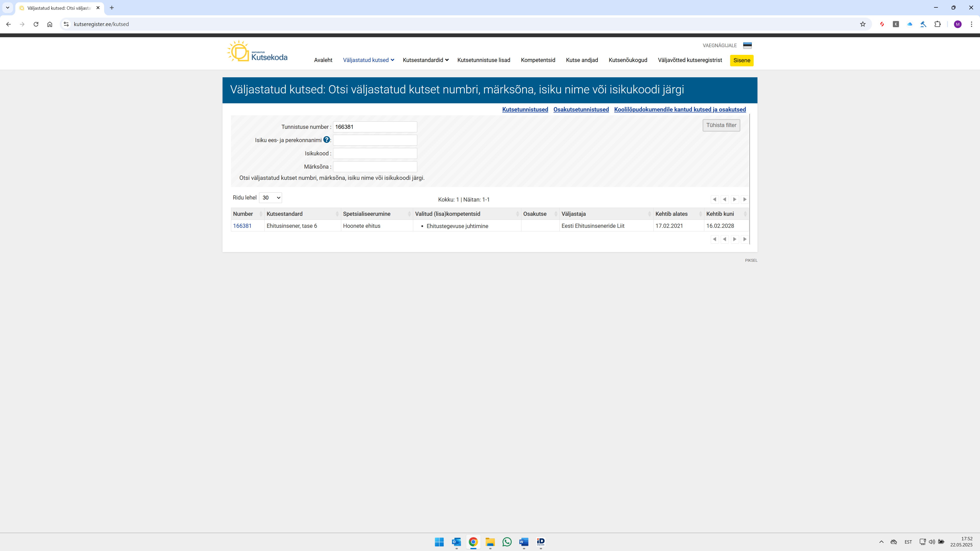Open the Chrome tab search dropdown
This screenshot has height=551, width=980.
[x=8, y=8]
